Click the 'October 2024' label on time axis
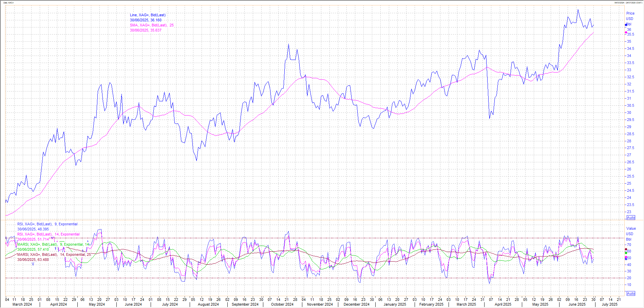 pyautogui.click(x=282, y=304)
